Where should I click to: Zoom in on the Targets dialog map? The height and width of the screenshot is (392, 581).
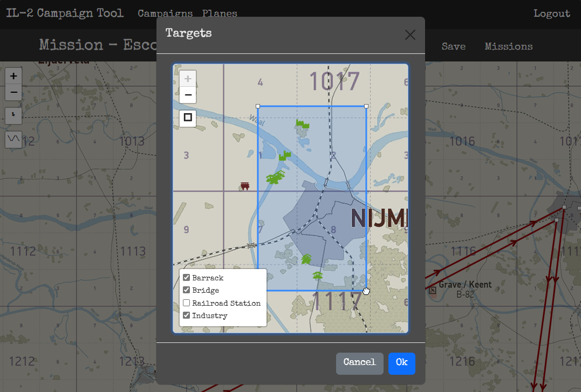[188, 79]
